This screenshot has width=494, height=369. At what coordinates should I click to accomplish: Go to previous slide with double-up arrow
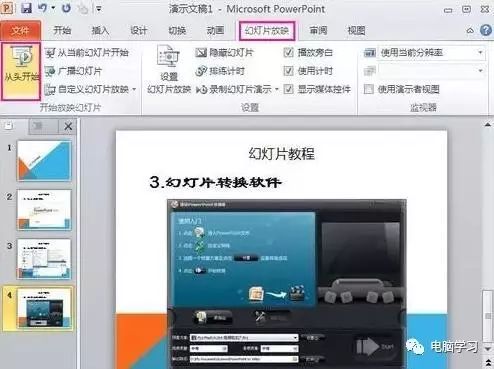[x=488, y=362]
